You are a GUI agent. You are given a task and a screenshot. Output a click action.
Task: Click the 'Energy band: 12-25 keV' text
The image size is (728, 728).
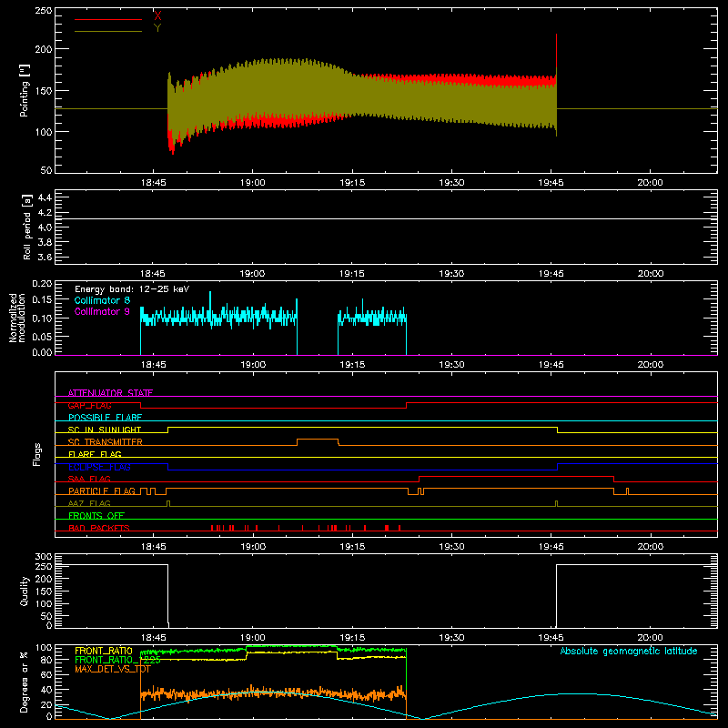132,289
